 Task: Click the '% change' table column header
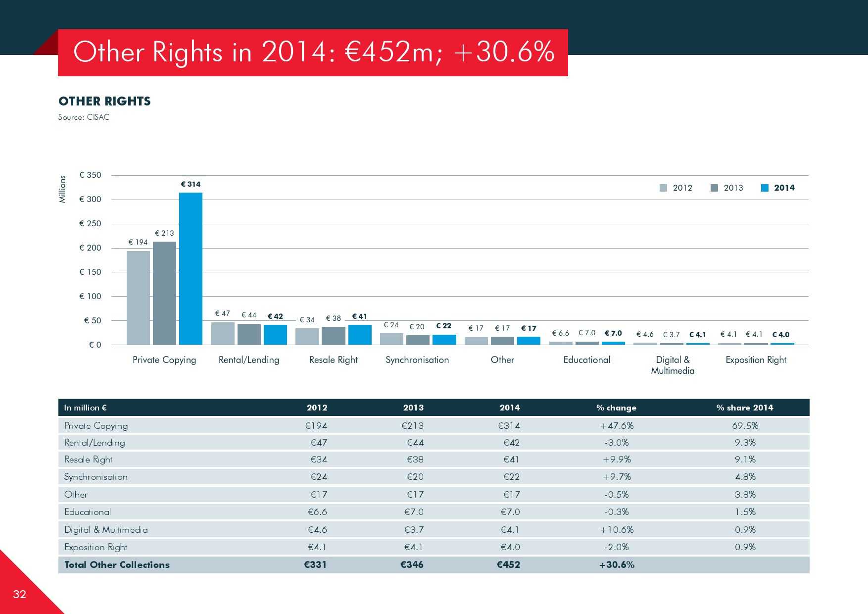(x=616, y=408)
